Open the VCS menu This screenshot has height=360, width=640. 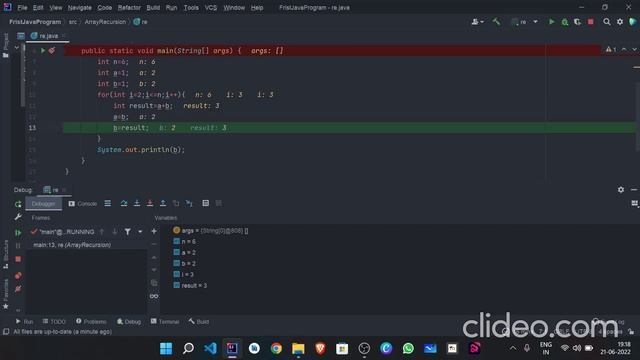click(x=211, y=7)
